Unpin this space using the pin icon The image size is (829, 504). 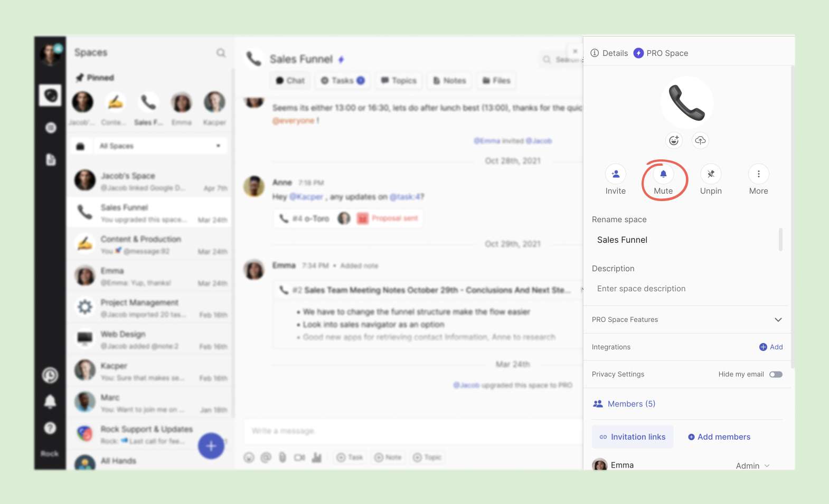coord(711,174)
